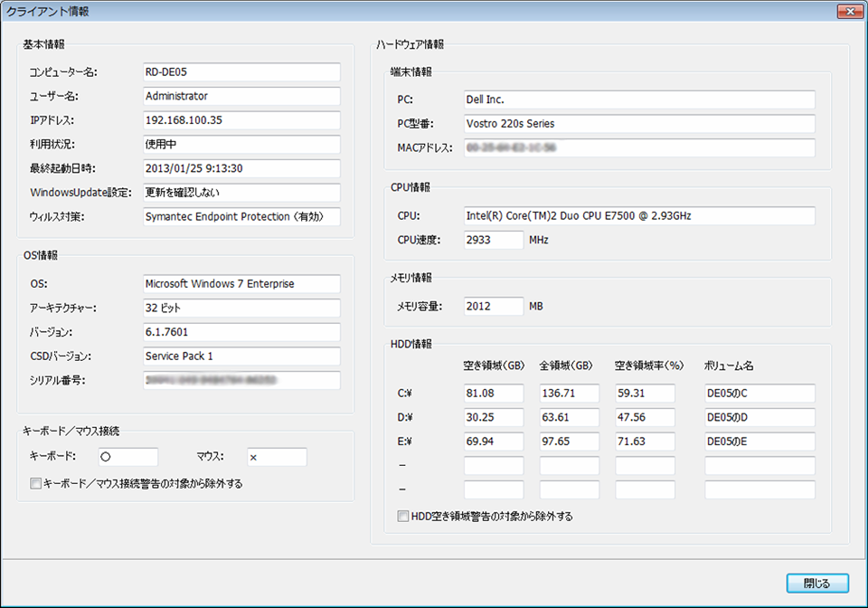
Task: Click the 閉じる button
Action: tap(816, 583)
